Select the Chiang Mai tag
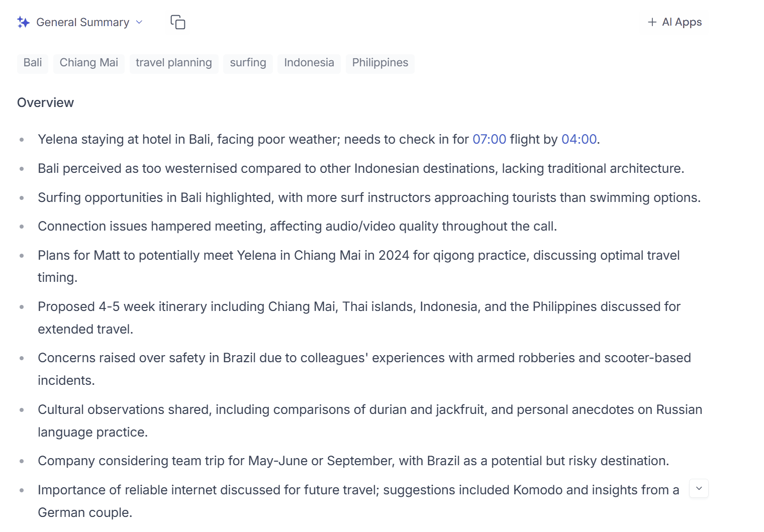The image size is (764, 532). pyautogui.click(x=89, y=63)
